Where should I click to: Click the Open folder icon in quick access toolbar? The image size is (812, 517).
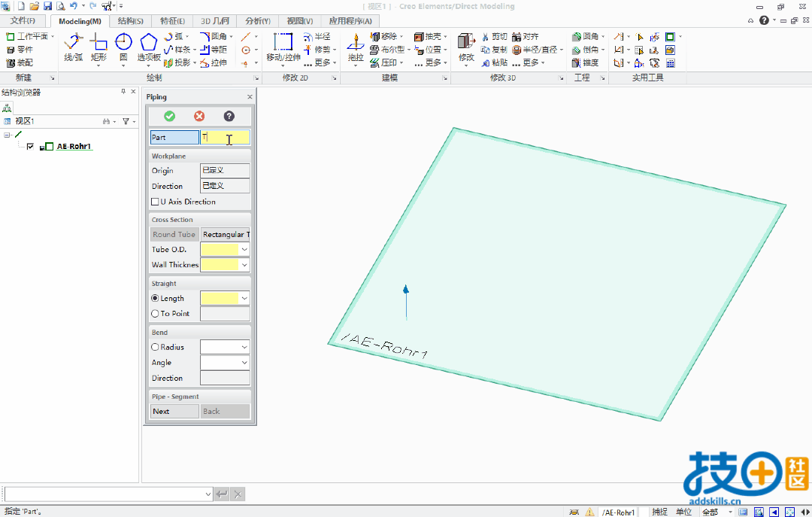(x=34, y=6)
